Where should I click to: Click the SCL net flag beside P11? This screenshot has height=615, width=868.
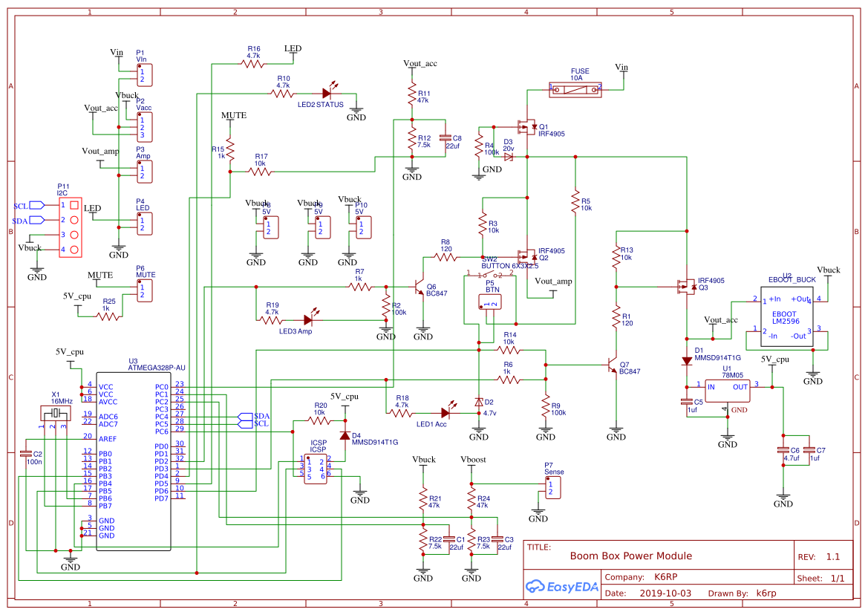(37, 205)
